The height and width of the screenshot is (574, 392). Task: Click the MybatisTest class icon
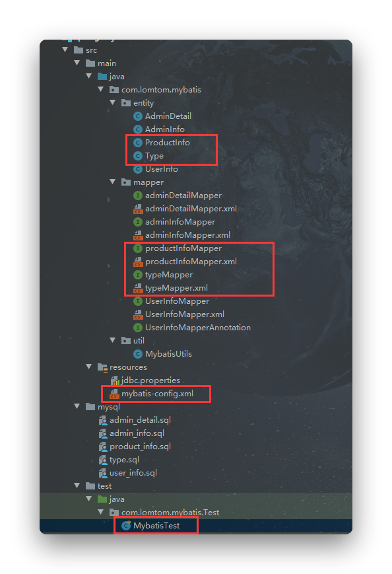(x=126, y=526)
